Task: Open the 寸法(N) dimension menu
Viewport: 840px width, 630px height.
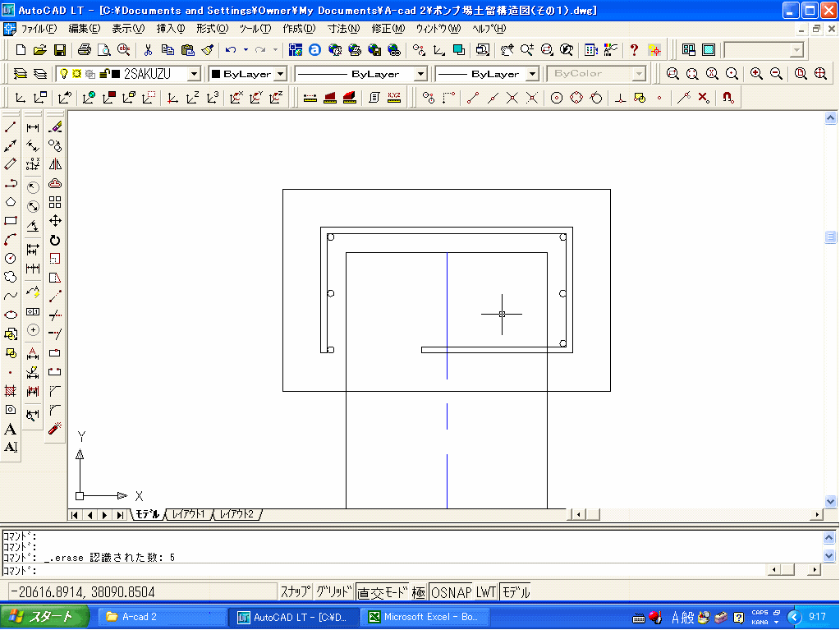Action: [x=343, y=29]
